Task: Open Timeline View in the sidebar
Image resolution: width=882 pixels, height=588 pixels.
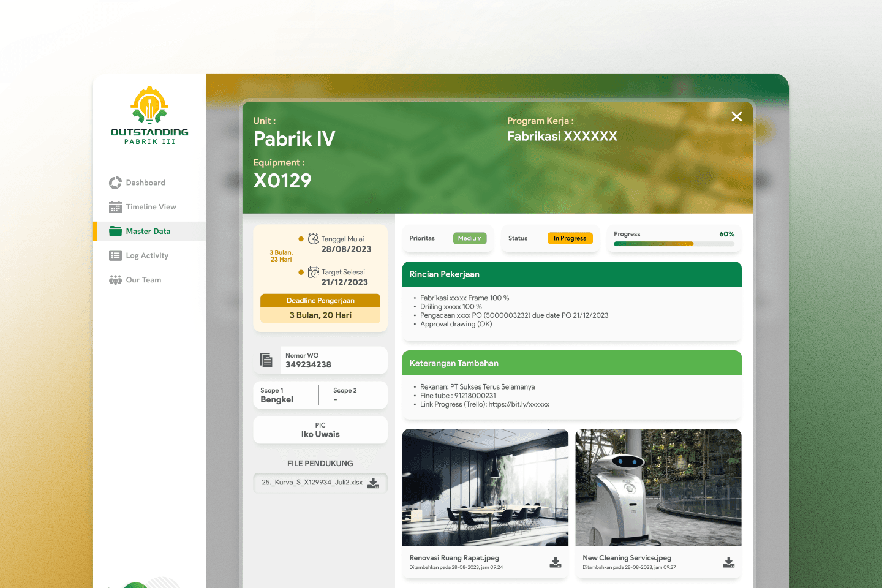Action: [x=149, y=207]
